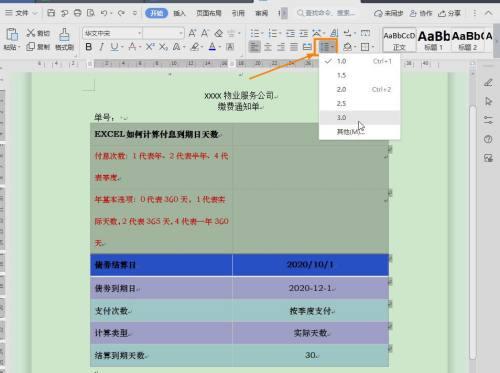
Task: Open 其他 line spacing options
Action: [x=359, y=132]
